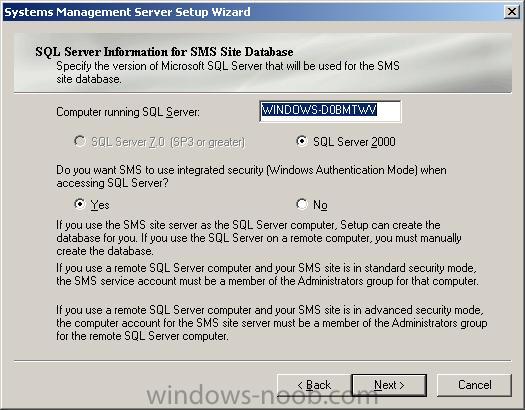The width and height of the screenshot is (525, 410).
Task: Click the paragraph about Setup creating the database
Action: point(258,238)
